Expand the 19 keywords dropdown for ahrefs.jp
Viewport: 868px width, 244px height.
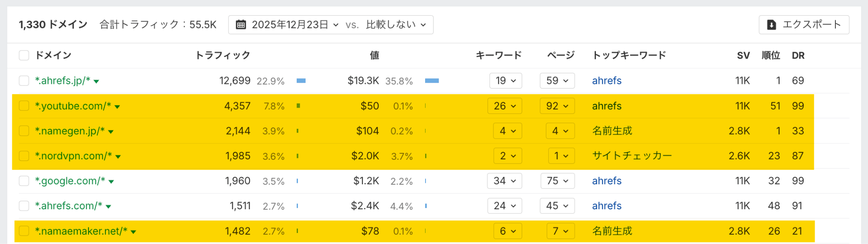(506, 81)
